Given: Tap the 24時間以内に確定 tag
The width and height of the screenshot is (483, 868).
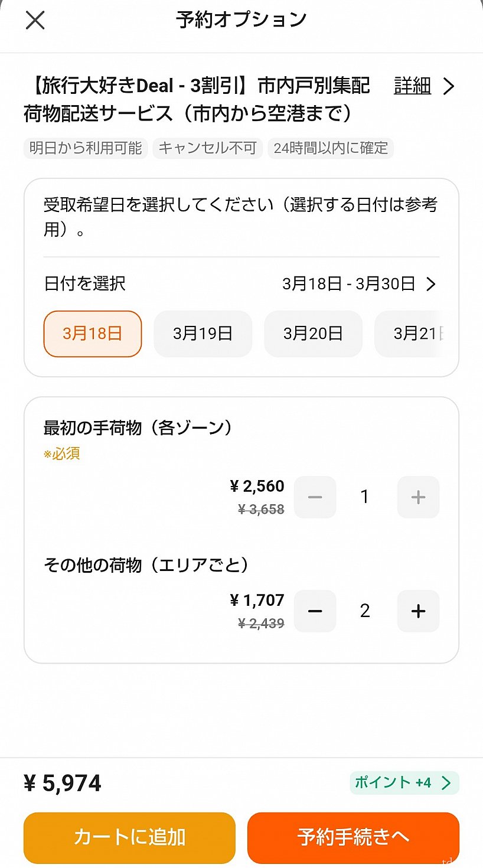Looking at the screenshot, I should tap(331, 148).
